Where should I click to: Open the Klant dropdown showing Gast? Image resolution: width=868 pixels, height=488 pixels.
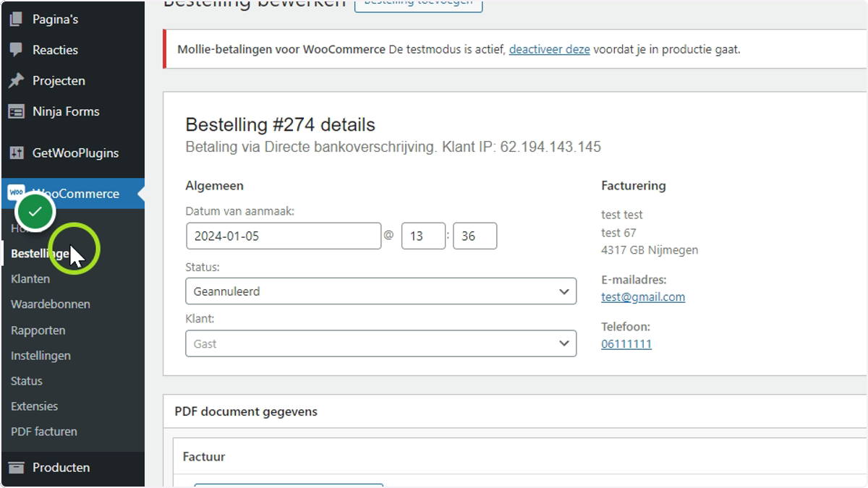tap(381, 343)
